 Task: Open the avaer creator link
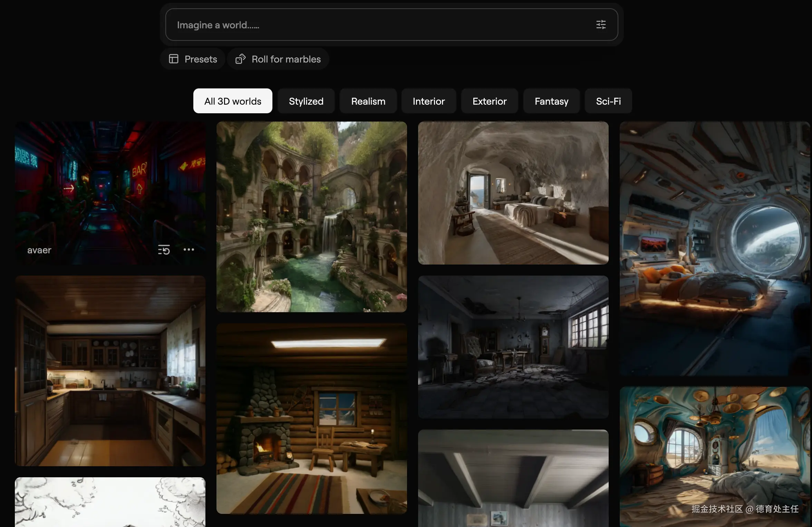tap(39, 250)
